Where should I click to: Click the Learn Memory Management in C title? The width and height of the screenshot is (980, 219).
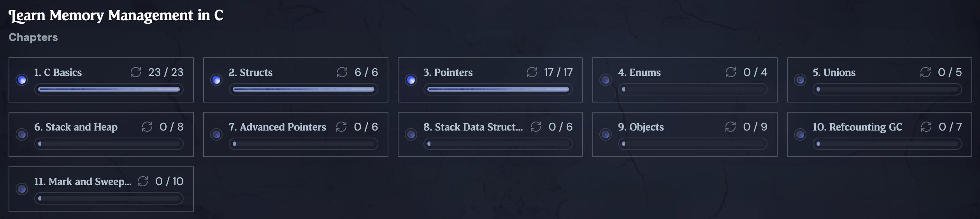116,16
